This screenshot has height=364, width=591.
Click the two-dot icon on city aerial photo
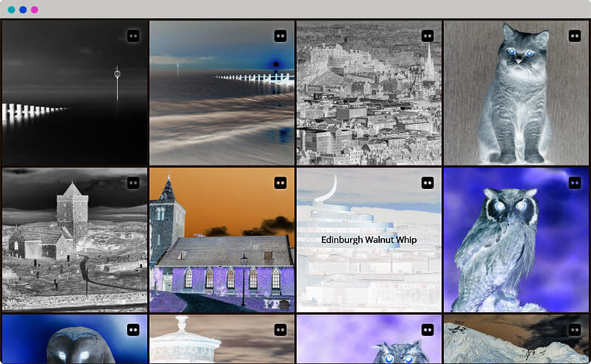428,36
